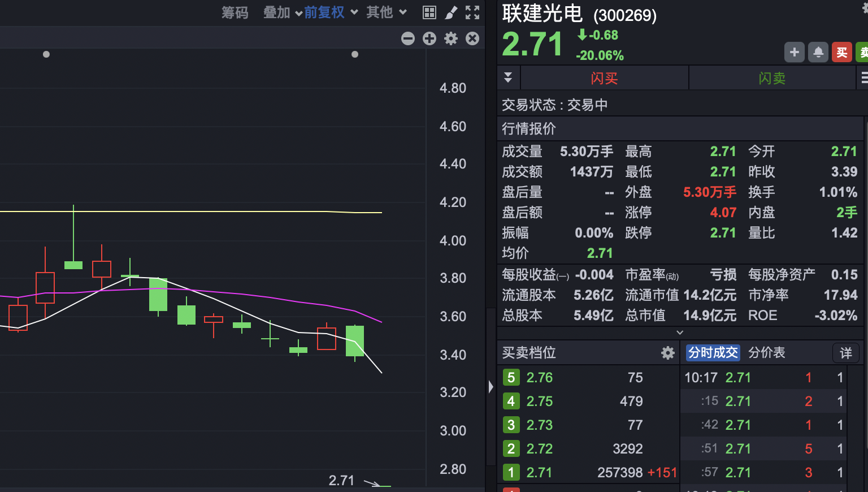The width and height of the screenshot is (868, 492).
Task: Trigger 闪买 flash buy
Action: [x=604, y=77]
